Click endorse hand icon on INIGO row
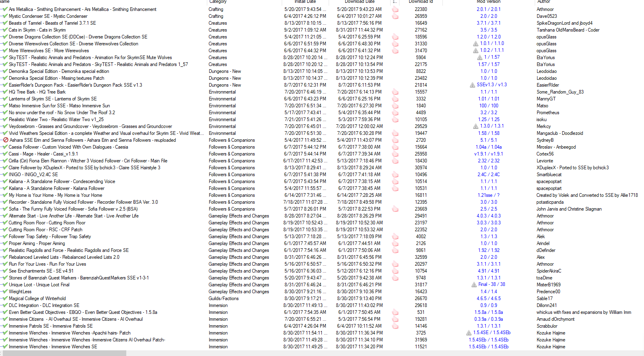Screen dimensions: 644x356 click(395, 175)
